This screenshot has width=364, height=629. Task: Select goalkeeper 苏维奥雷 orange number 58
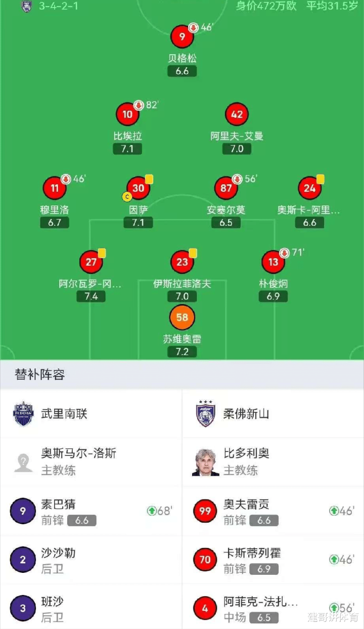pyautogui.click(x=182, y=317)
